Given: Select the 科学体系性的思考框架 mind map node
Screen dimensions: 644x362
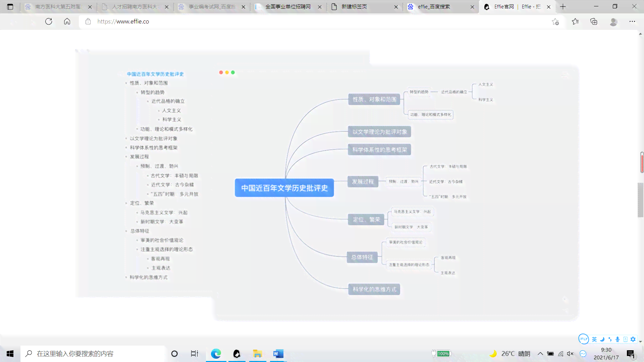Looking at the screenshot, I should pyautogui.click(x=380, y=150).
